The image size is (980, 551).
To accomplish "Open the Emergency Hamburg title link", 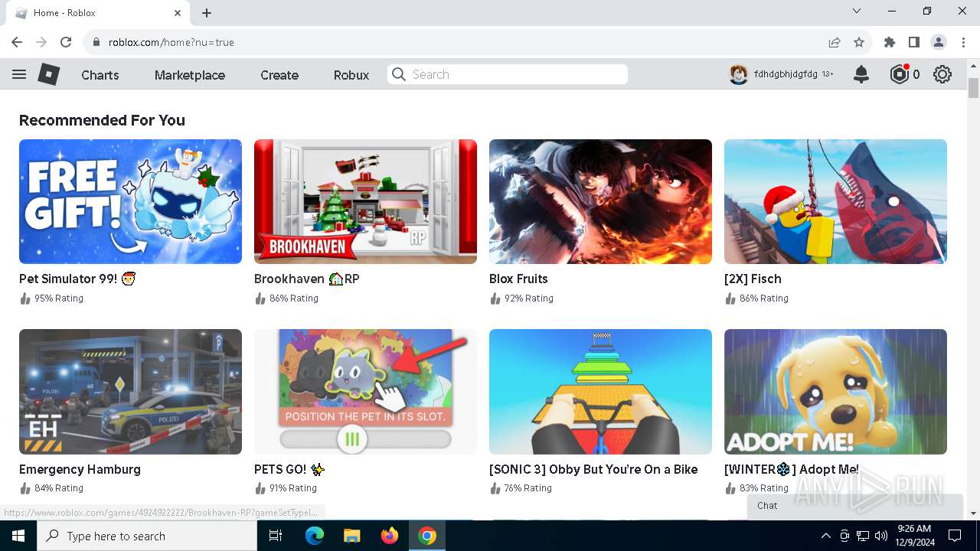I will [x=80, y=469].
